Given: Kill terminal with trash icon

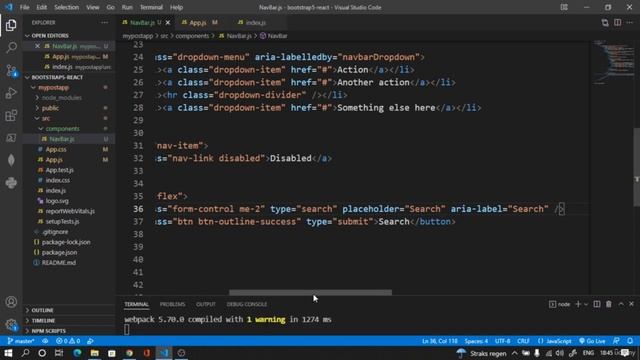Looking at the screenshot, I should tap(609, 304).
